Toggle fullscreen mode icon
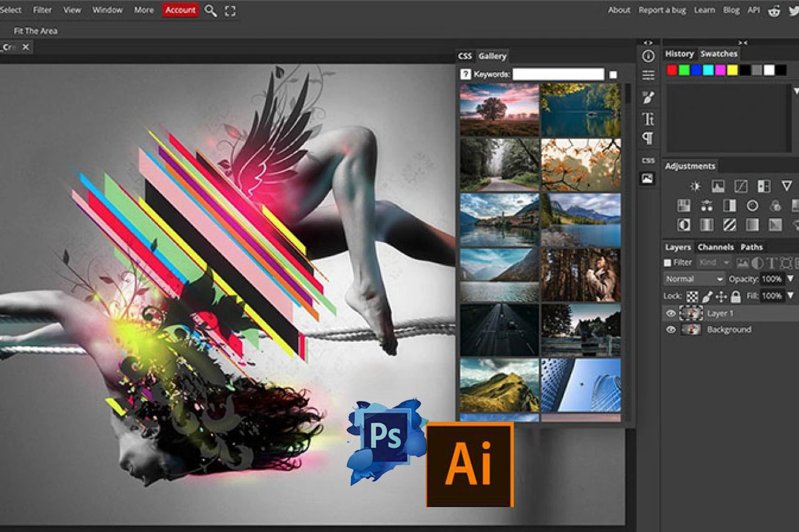Screen dimensions: 799x532 (230, 11)
